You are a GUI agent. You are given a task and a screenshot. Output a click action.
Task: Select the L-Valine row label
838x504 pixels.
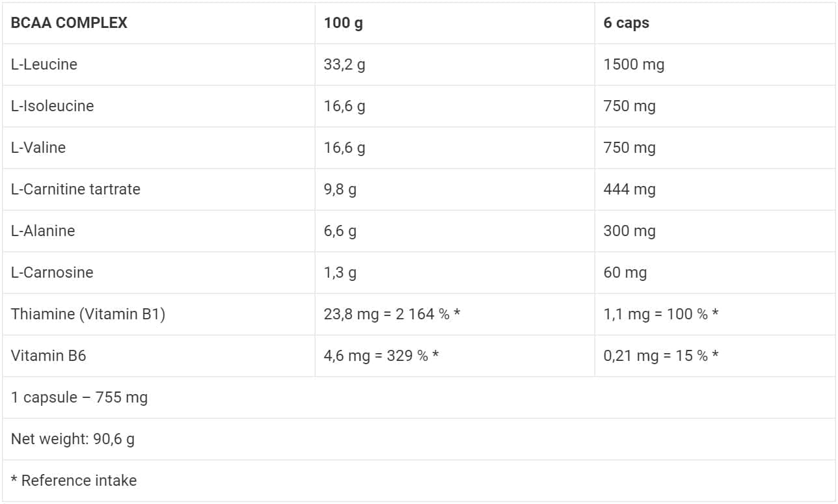(38, 148)
